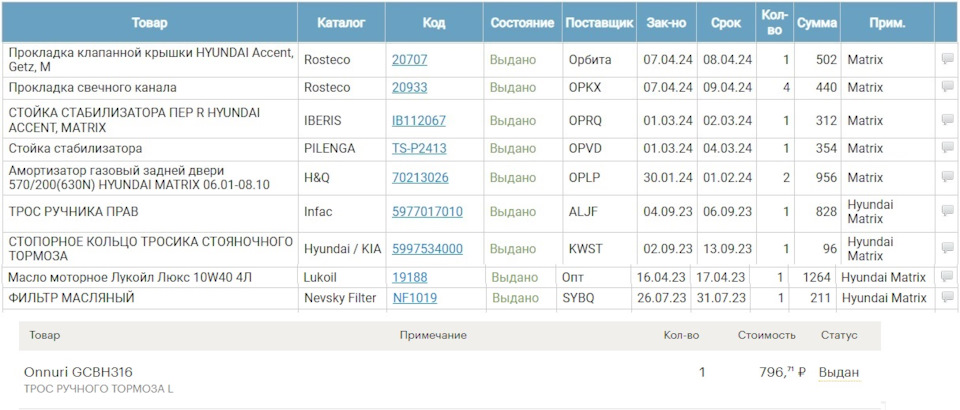Select the Onnuri GCBH316 product name
960x410 pixels.
pos(78,372)
